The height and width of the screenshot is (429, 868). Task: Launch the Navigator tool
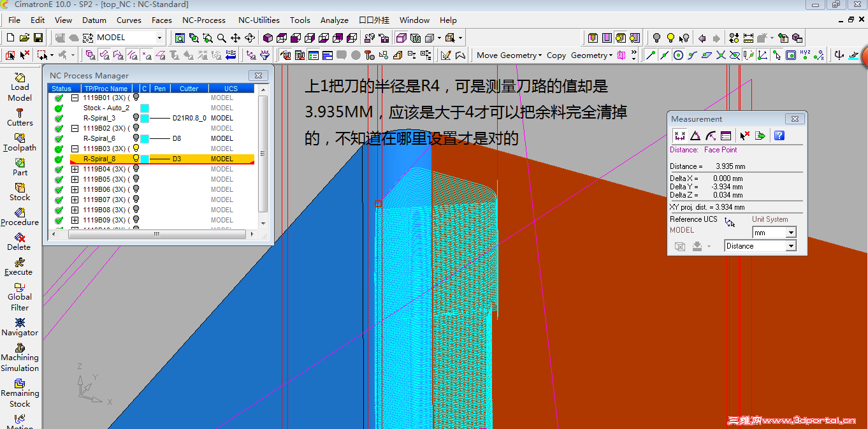(20, 327)
